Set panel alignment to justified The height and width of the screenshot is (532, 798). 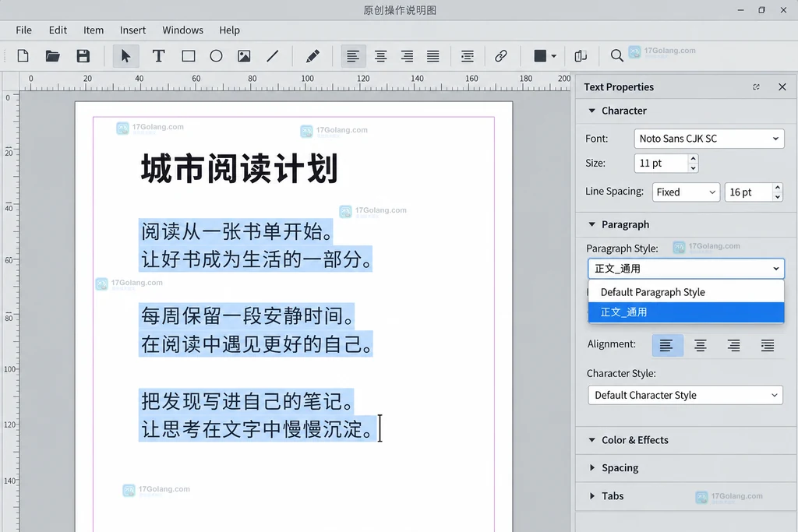click(767, 345)
